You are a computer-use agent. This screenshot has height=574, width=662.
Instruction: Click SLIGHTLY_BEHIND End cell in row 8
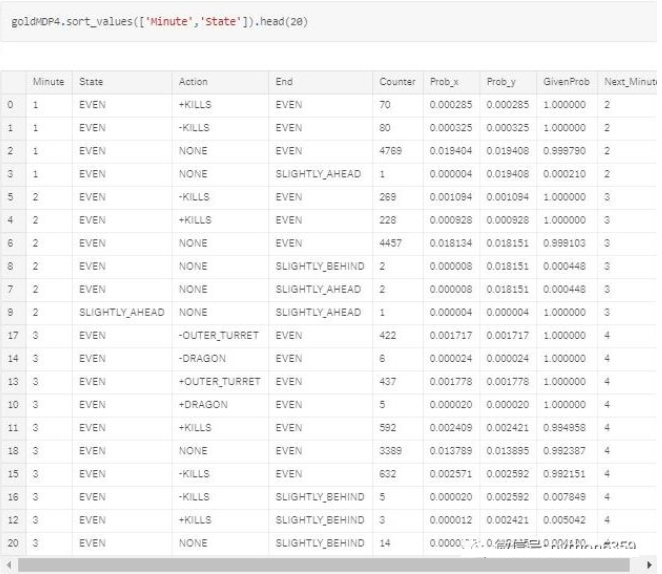coord(320,266)
